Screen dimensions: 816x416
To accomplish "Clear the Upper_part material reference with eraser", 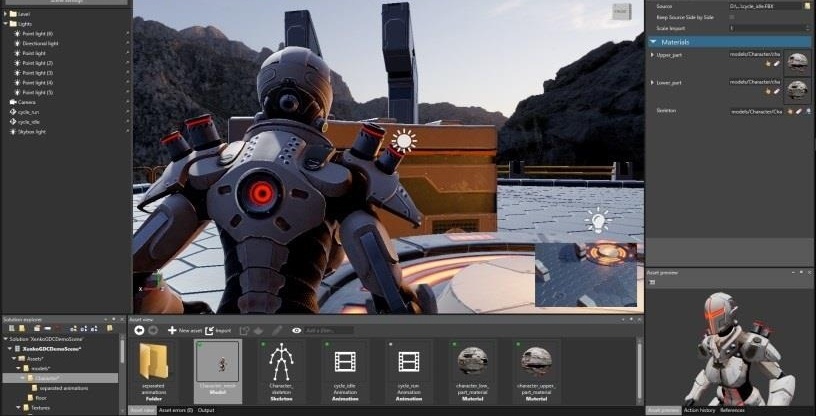I will (776, 64).
